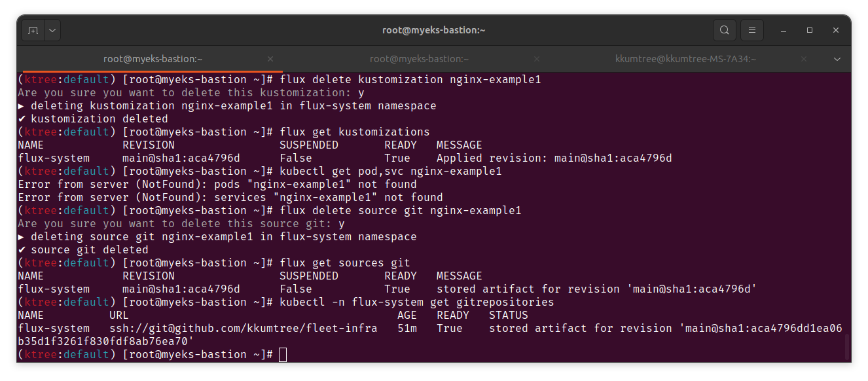Open terminal search
The image size is (868, 381).
coord(724,30)
